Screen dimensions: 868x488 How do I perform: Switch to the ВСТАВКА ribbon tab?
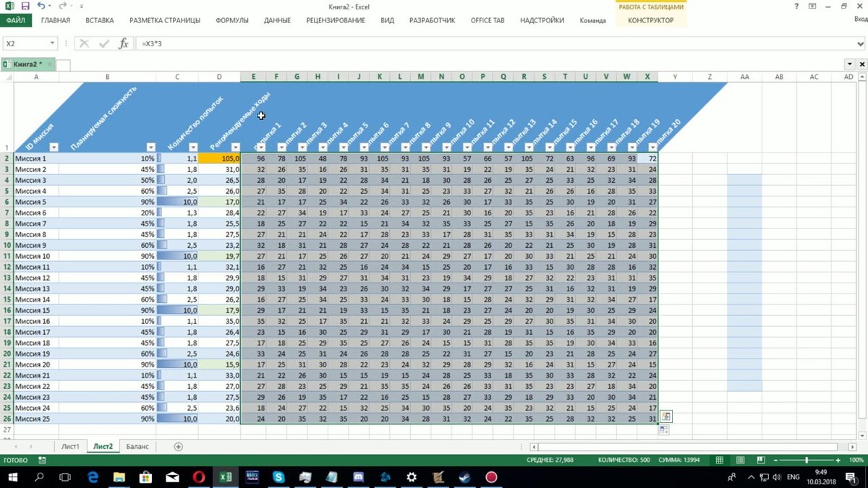[99, 20]
